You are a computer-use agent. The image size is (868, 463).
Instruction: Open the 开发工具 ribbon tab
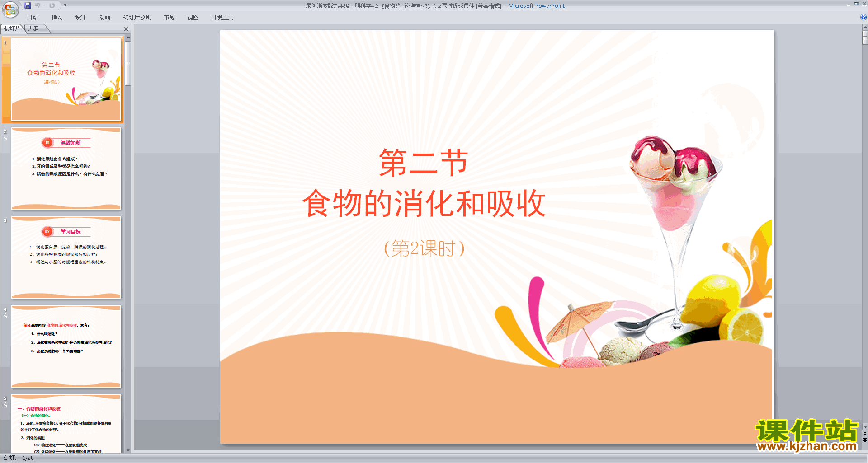222,18
